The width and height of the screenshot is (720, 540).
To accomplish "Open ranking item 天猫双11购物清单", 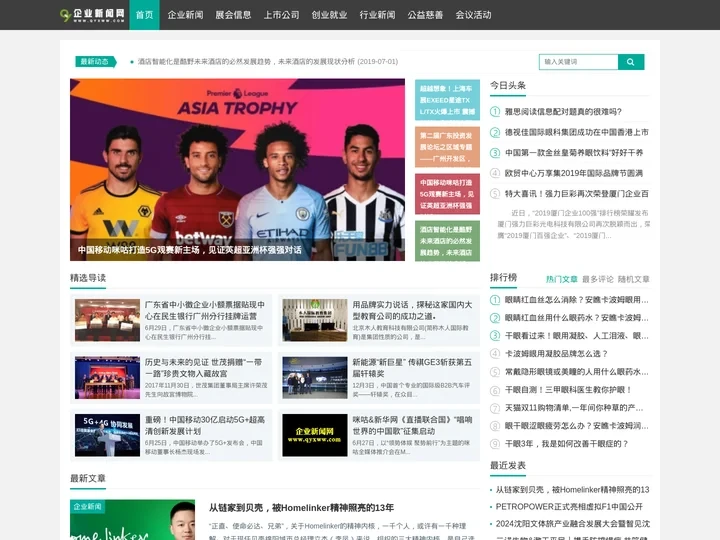I will (x=574, y=408).
